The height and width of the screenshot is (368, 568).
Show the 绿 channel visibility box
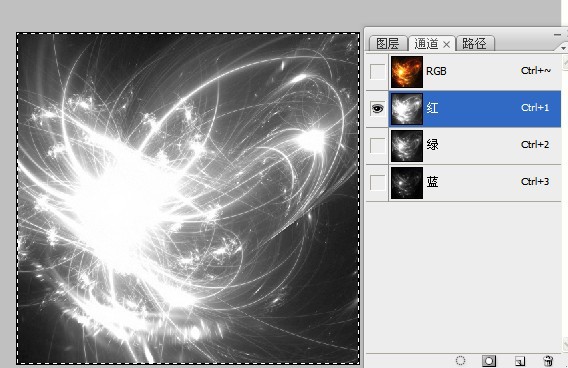pyautogui.click(x=377, y=146)
